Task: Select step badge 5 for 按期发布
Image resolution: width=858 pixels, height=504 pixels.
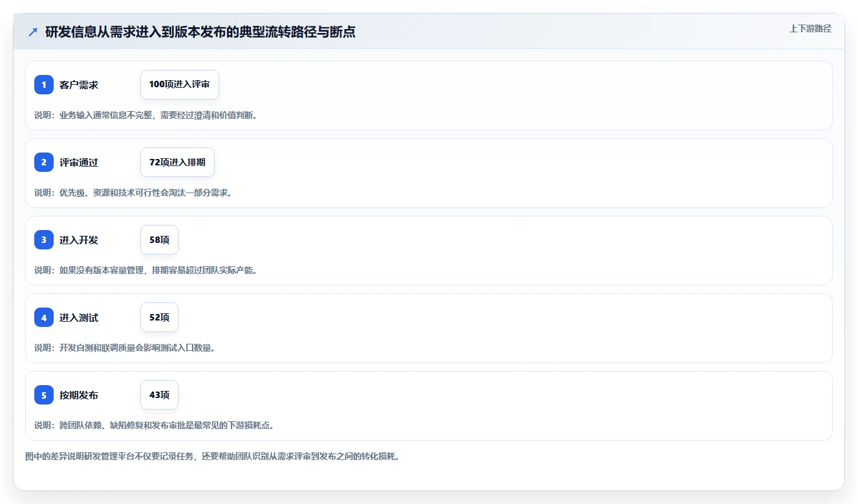Action: click(44, 395)
